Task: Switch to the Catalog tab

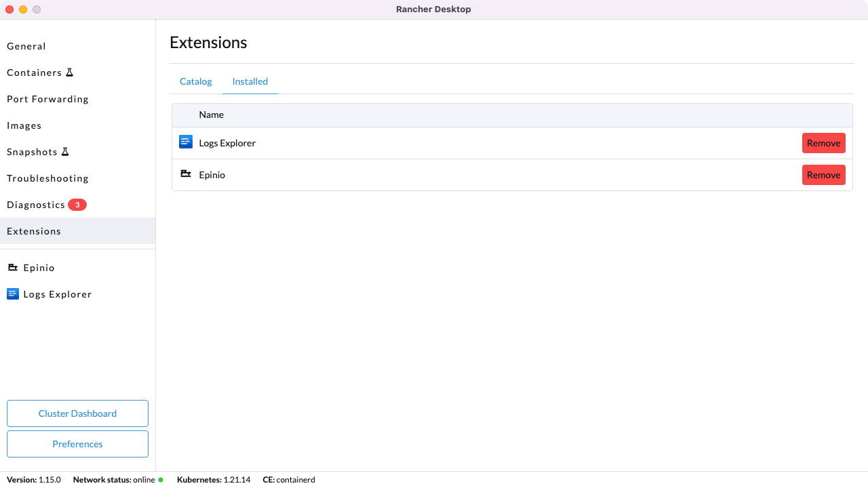Action: [x=195, y=81]
